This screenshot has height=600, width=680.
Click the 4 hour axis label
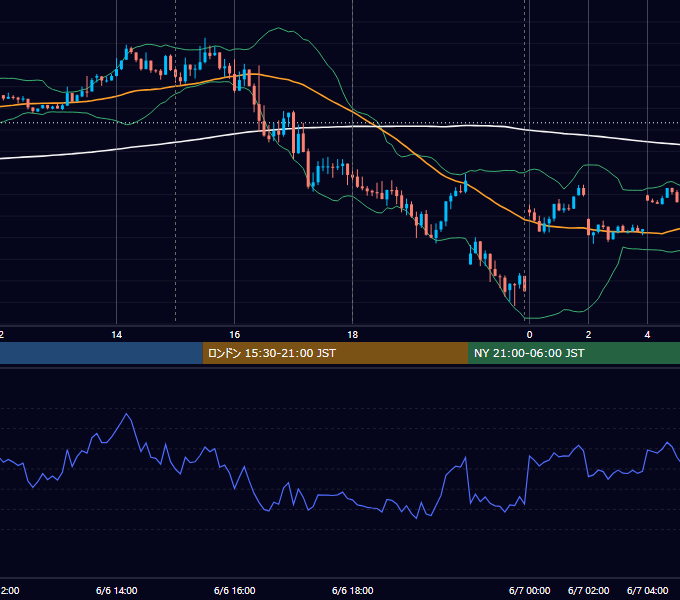point(647,335)
